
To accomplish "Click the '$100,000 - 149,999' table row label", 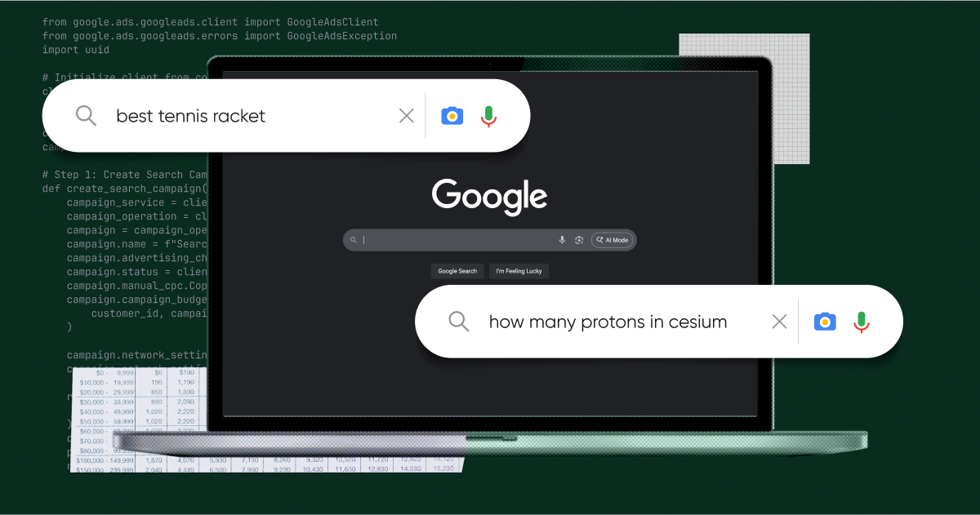I will coord(105,460).
